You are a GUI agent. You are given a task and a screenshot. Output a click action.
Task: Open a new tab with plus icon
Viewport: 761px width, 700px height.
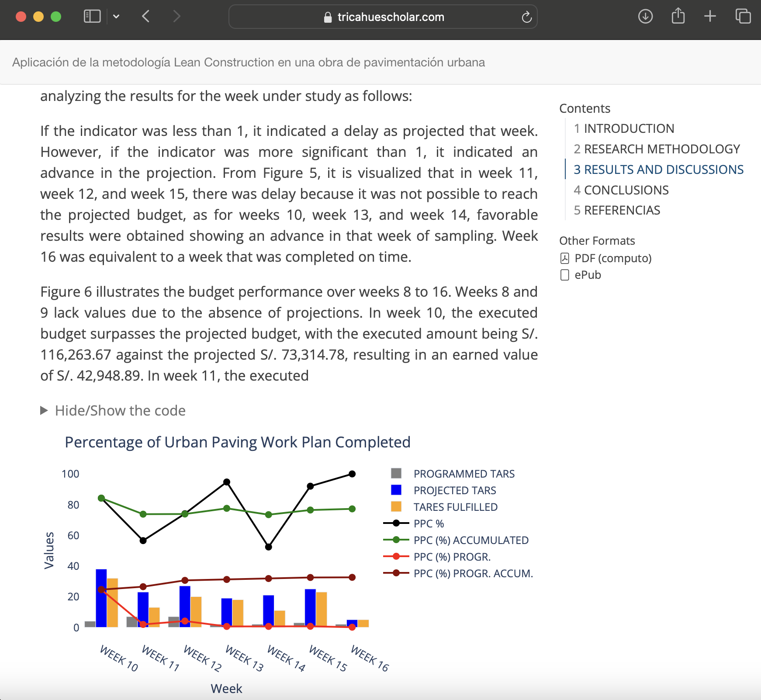[x=710, y=17]
